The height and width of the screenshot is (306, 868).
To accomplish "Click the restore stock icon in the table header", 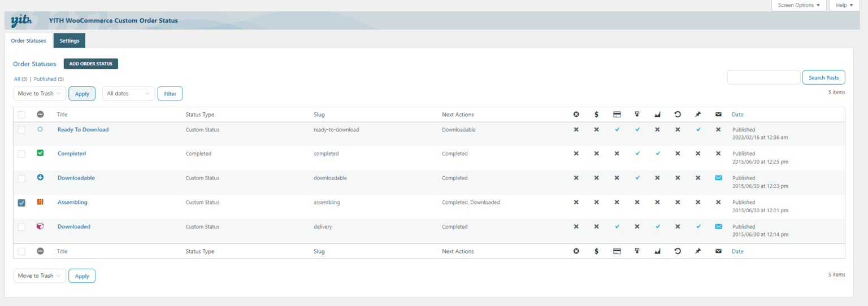I will [678, 115].
